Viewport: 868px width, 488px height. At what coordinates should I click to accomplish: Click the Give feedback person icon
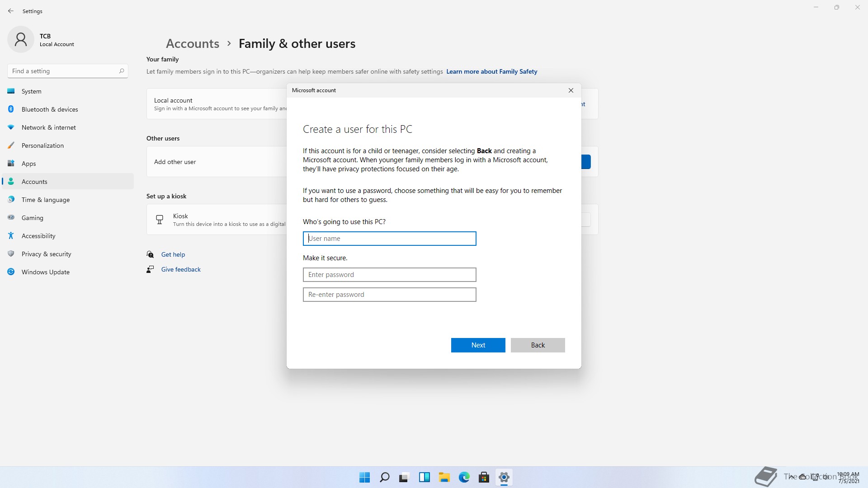(150, 269)
